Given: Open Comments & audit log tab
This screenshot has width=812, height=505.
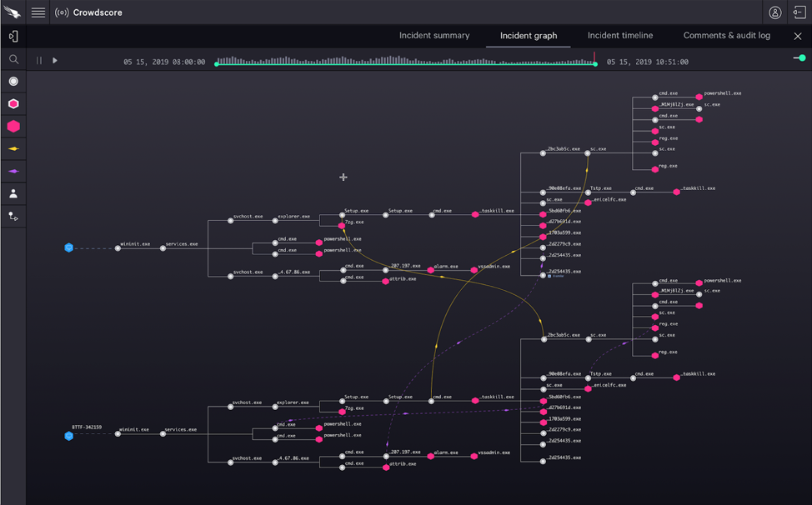Looking at the screenshot, I should [726, 36].
